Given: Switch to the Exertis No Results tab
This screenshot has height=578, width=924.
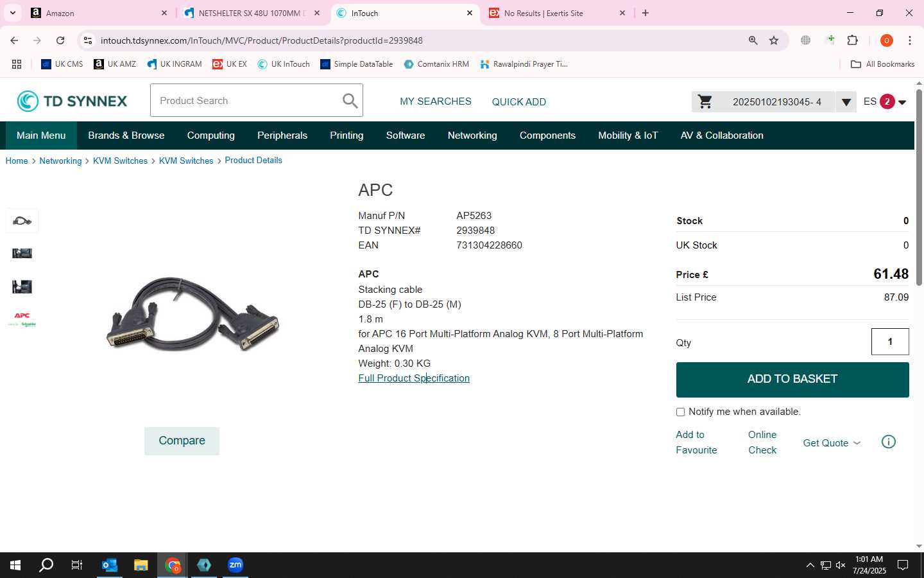Looking at the screenshot, I should (556, 13).
